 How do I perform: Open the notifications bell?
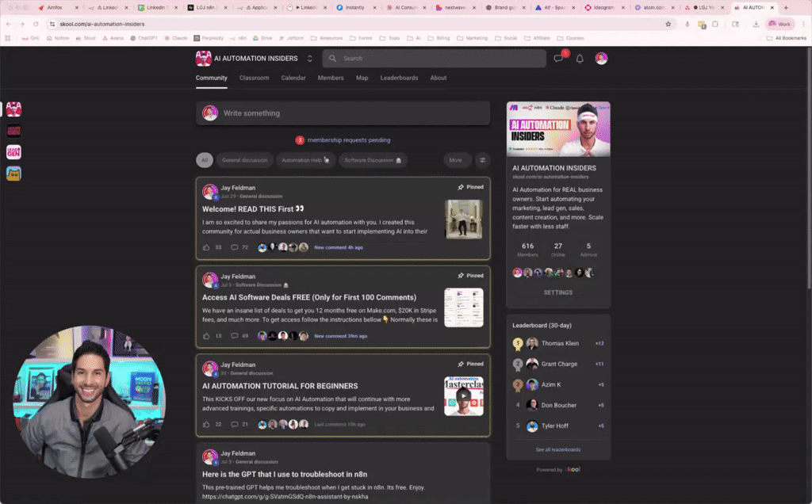click(x=580, y=59)
